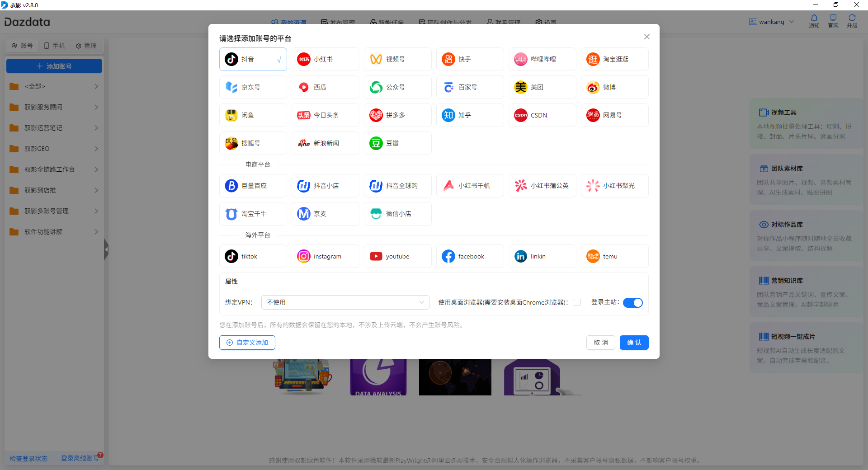Pick the 小红书聚光 icon
The height and width of the screenshot is (470, 868).
pos(593,186)
